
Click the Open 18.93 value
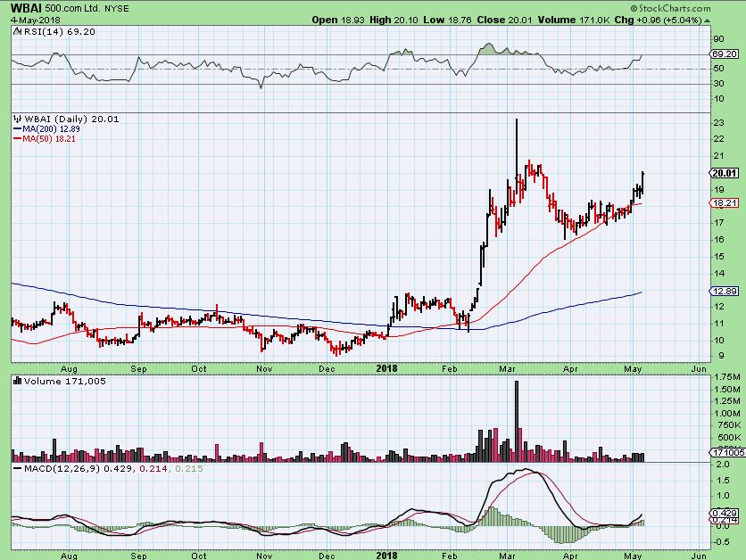(x=338, y=20)
